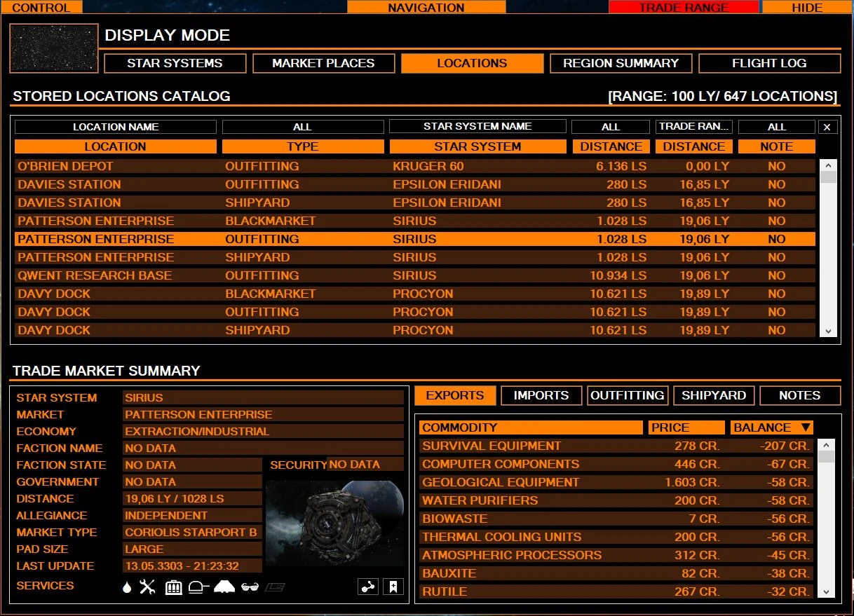Screen dimensions: 854x616
Task: Click the CONTROL button at top
Action: pyautogui.click(x=41, y=7)
